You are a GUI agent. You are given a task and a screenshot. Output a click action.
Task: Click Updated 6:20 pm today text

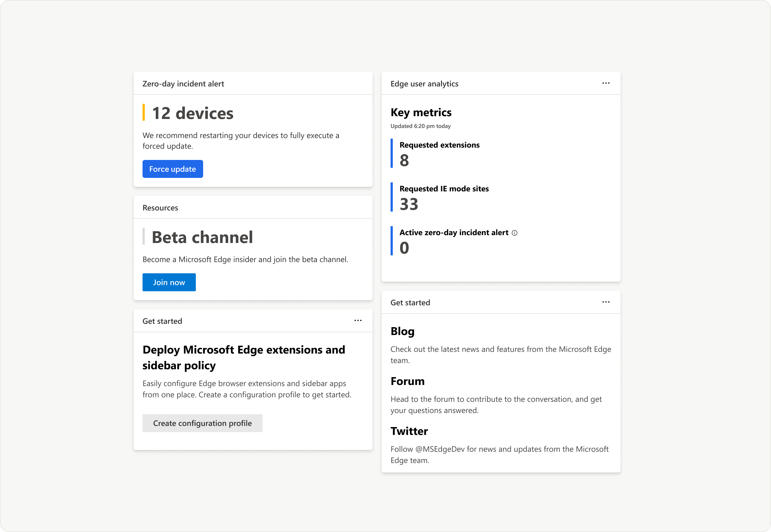click(x=421, y=126)
